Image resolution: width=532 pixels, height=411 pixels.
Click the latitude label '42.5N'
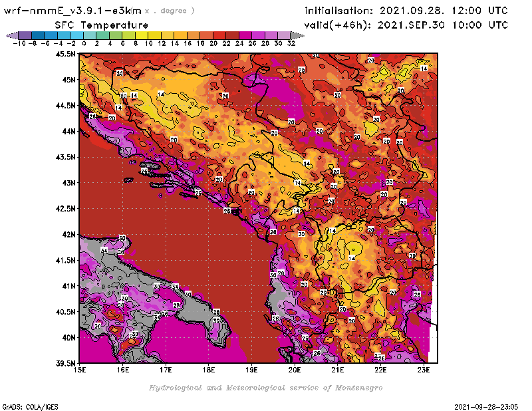[x=65, y=209]
